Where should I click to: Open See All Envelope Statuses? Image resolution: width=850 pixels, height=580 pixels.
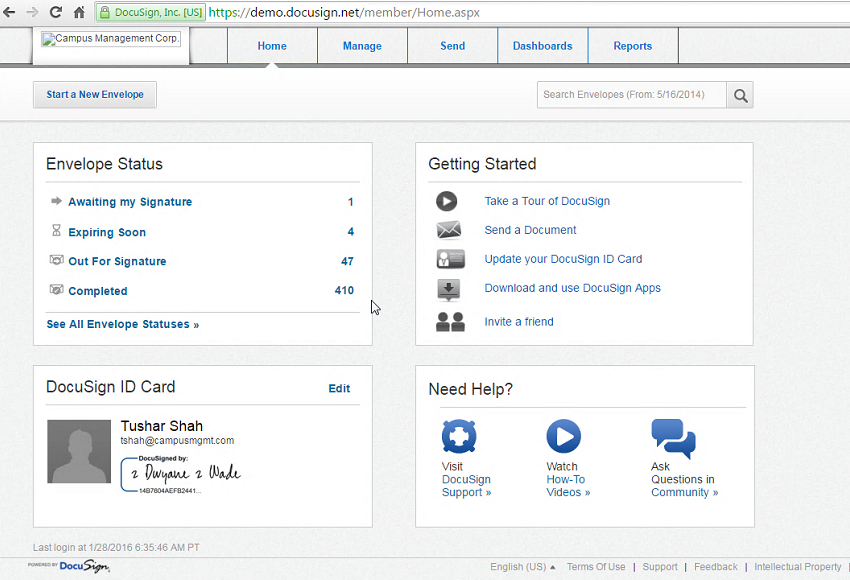click(122, 324)
